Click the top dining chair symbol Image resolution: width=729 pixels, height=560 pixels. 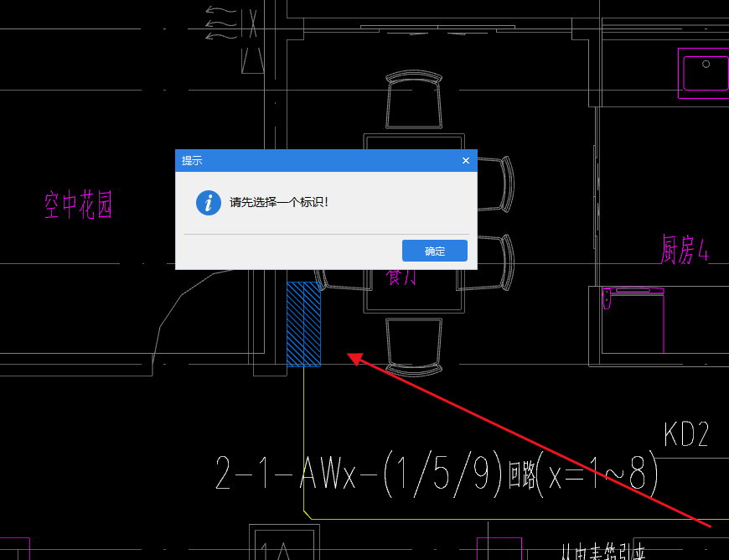[414, 100]
